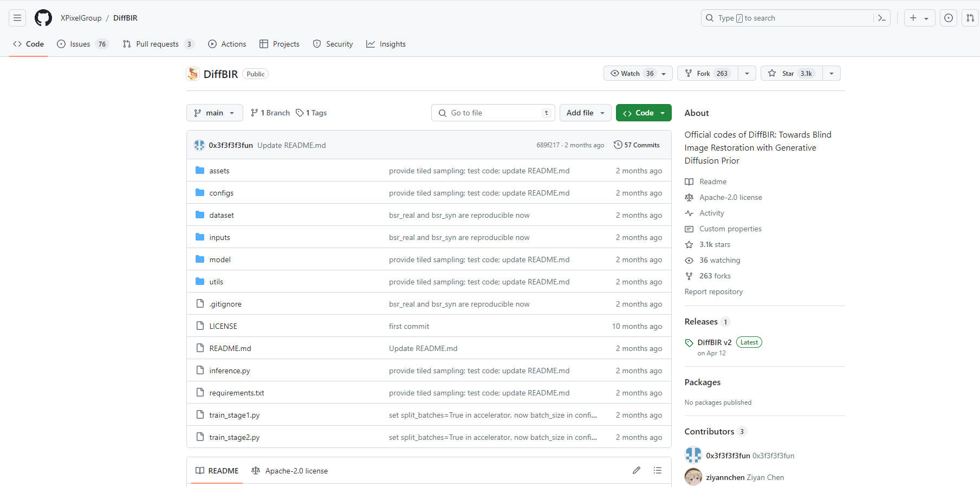Image resolution: width=980 pixels, height=487 pixels.
Task: Expand the Add file dropdown
Action: 585,113
